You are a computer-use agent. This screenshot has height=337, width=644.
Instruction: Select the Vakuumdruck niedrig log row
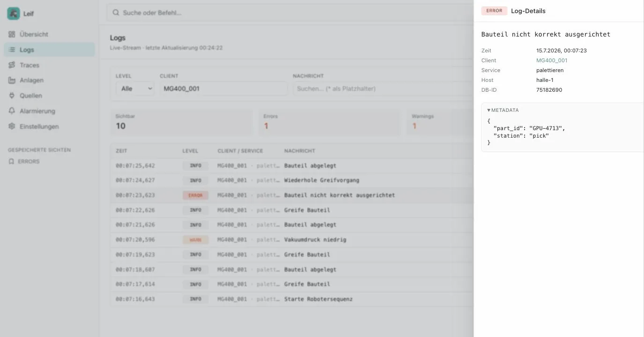(x=292, y=240)
